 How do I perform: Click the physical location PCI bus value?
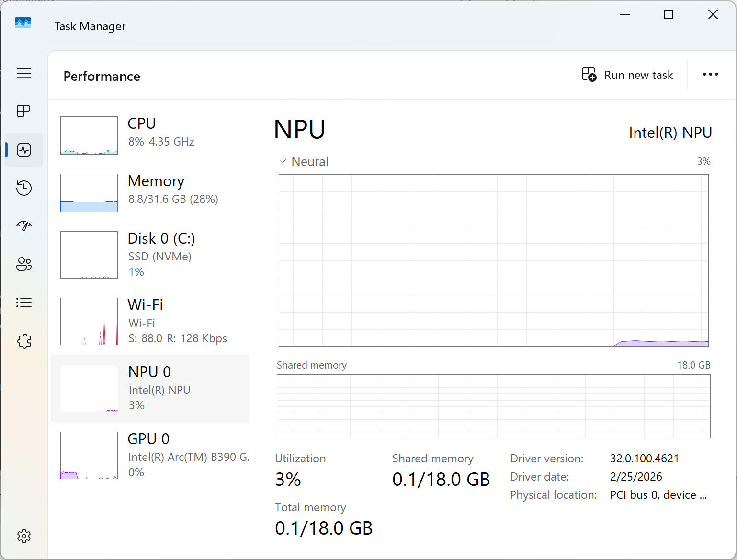pos(658,495)
